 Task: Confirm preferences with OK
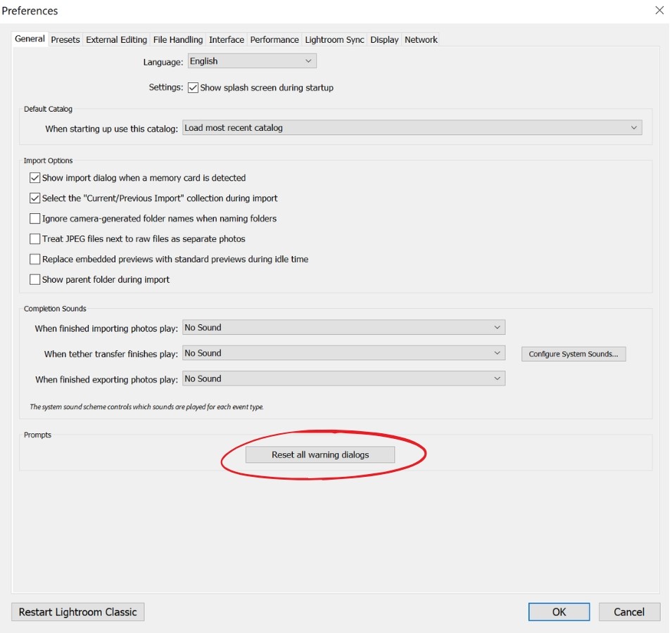pos(559,612)
